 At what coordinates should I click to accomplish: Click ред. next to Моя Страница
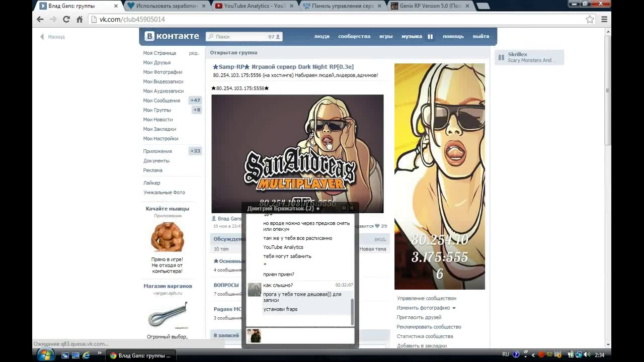[194, 53]
